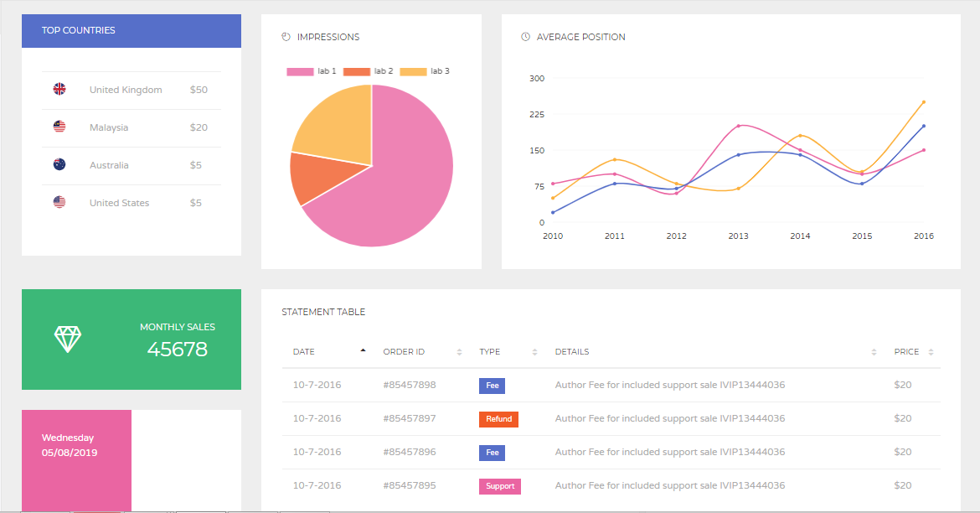This screenshot has width=980, height=513.
Task: Click the Australia flag icon
Action: pos(59,164)
